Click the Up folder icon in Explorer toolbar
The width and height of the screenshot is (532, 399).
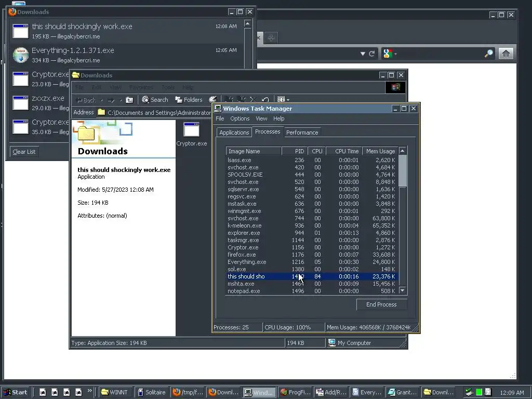tap(129, 100)
